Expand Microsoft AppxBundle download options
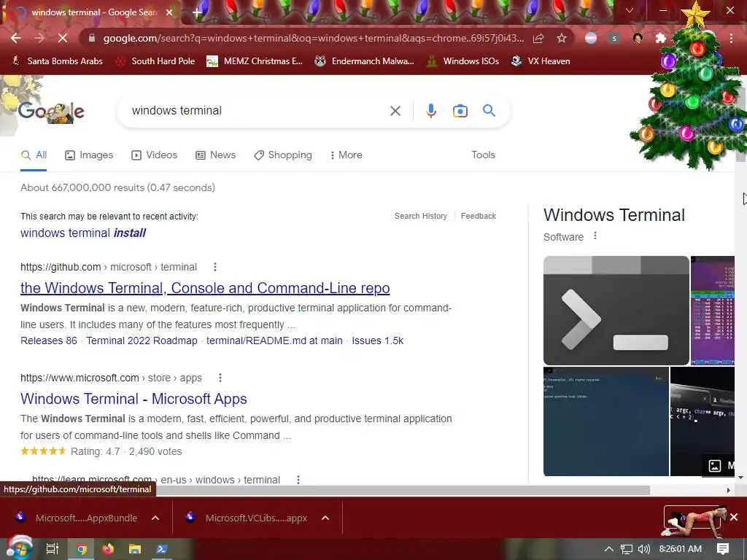The image size is (747, 560). coord(155,518)
